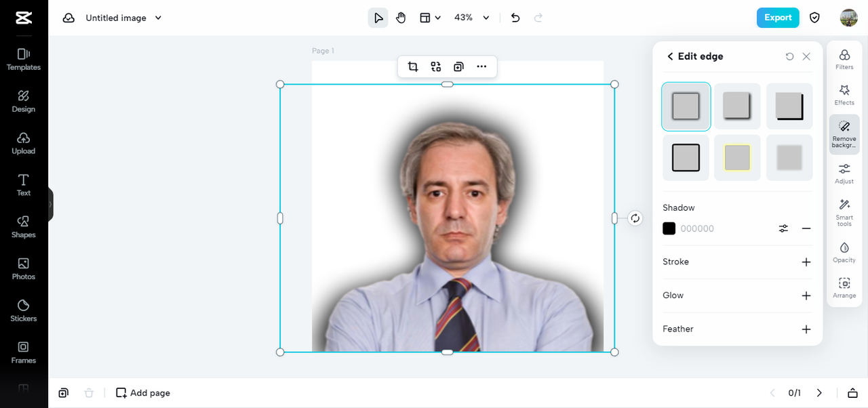Open the black shadow color swatch
Image resolution: width=868 pixels, height=408 pixels.
pos(669,228)
